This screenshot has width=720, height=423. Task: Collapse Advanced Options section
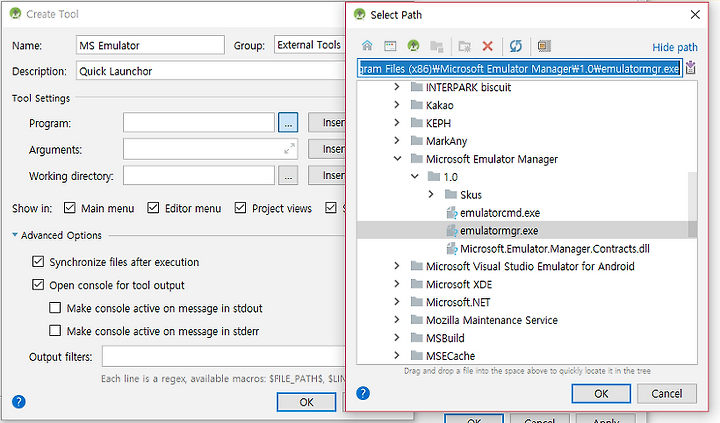[15, 235]
